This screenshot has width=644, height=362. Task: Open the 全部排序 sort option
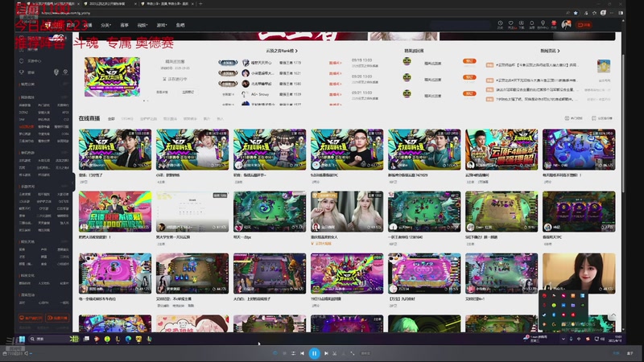(602, 118)
